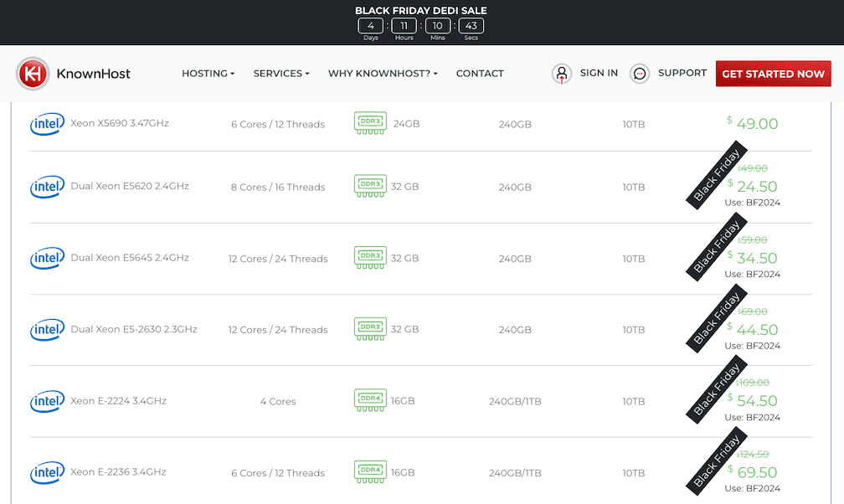The height and width of the screenshot is (504, 844).
Task: Click the DDR3 icon in the Dual Xeon E5645 row
Action: tap(369, 258)
